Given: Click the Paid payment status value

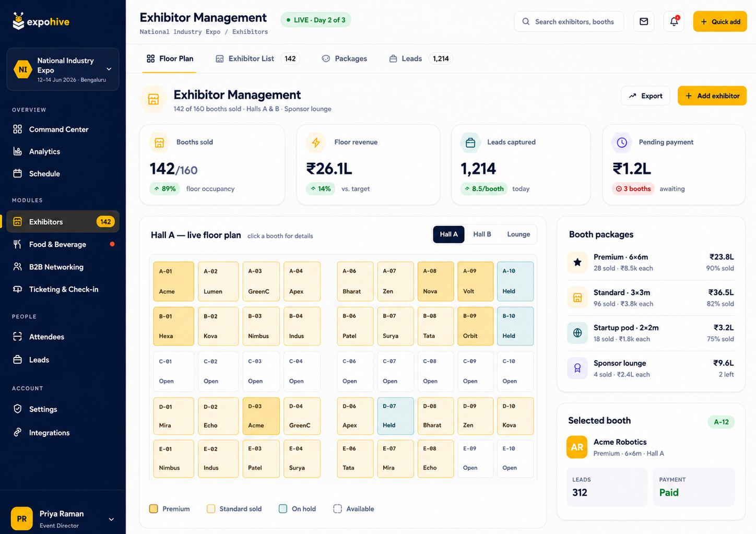Looking at the screenshot, I should pos(669,492).
